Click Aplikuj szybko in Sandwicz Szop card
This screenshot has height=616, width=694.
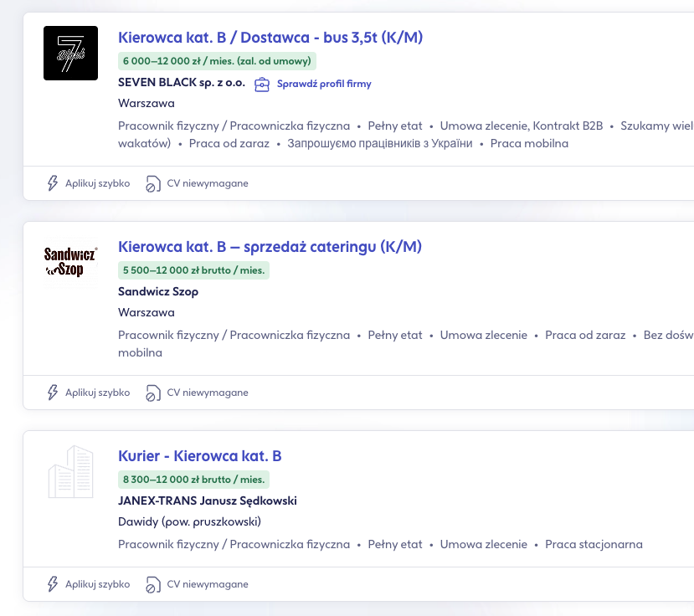97,393
